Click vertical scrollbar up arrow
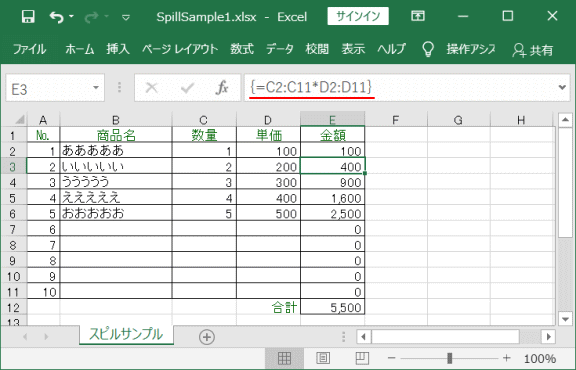This screenshot has height=370, width=576. point(565,120)
